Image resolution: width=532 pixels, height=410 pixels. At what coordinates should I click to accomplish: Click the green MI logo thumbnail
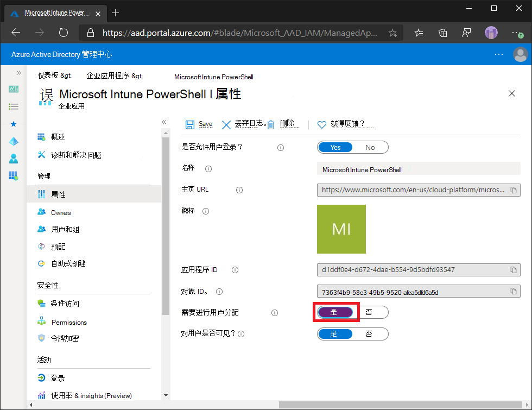[341, 229]
